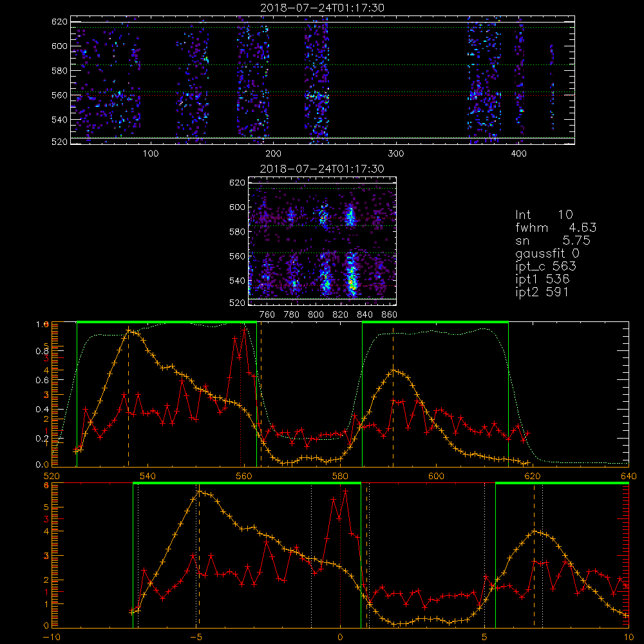Click the top plot title 2018-07-24T01:17:30
644x644 pixels.
coord(323,8)
